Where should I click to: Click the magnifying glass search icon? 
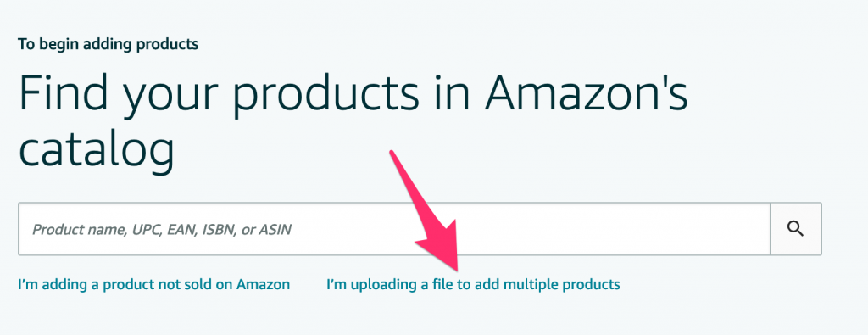point(795,229)
